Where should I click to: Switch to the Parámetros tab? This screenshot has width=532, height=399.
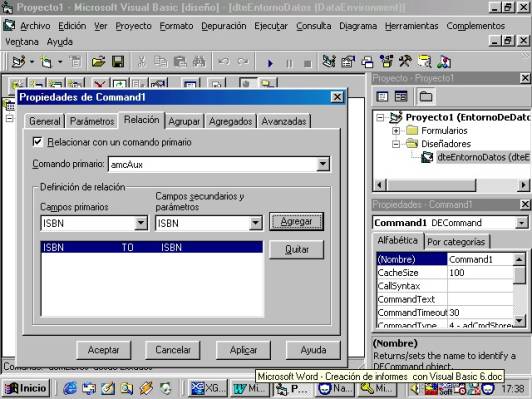click(x=92, y=121)
